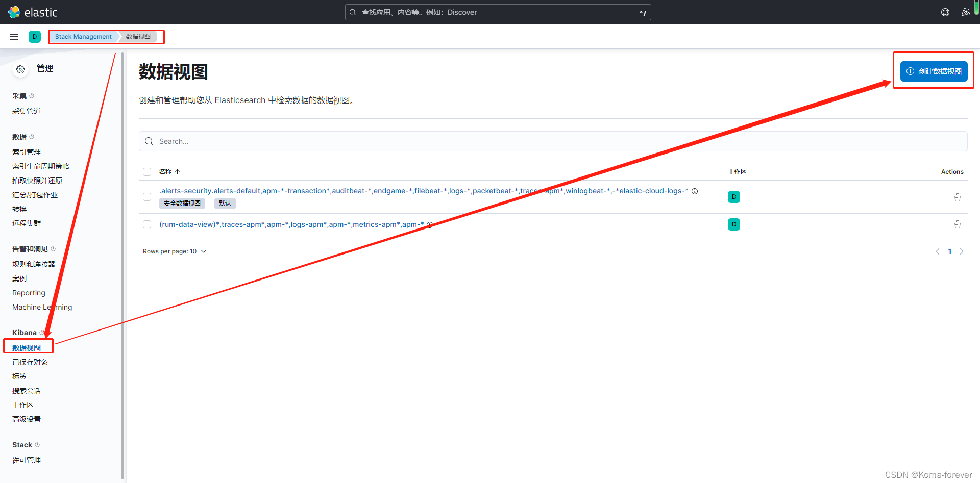Open 拍取快照并还原 in sidebar
The image size is (980, 483).
pyautogui.click(x=37, y=181)
